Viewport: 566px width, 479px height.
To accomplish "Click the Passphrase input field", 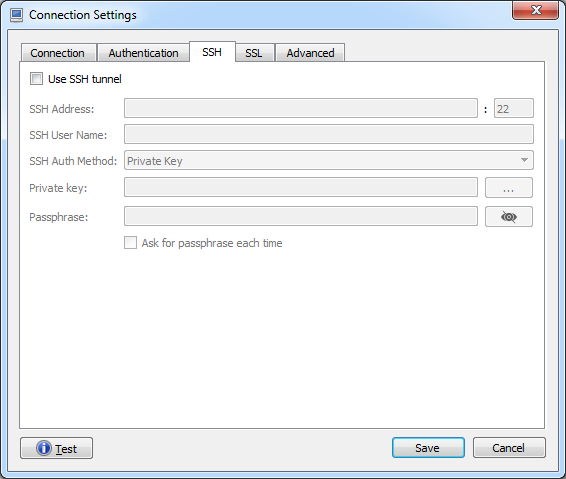I will [301, 216].
